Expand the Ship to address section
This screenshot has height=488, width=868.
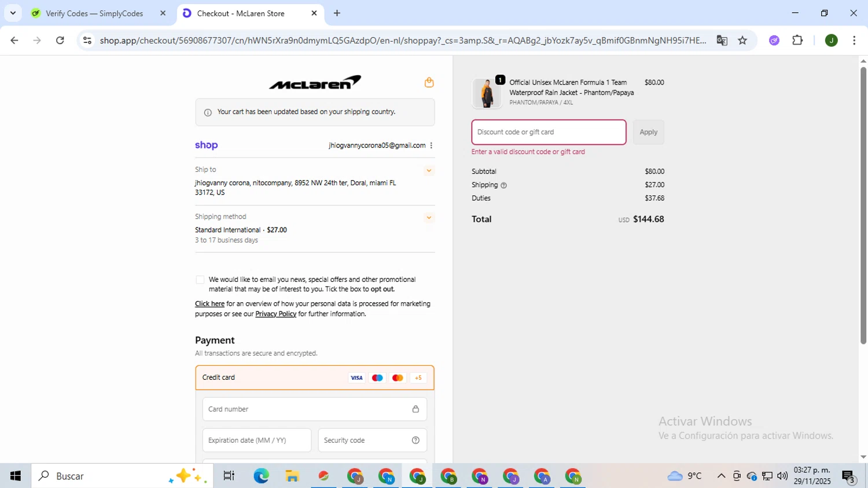coord(429,170)
